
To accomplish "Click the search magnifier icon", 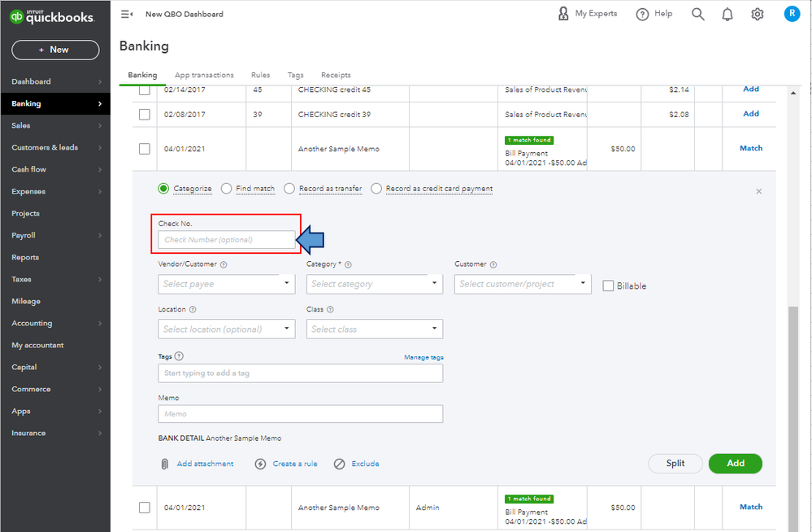I will pyautogui.click(x=697, y=14).
